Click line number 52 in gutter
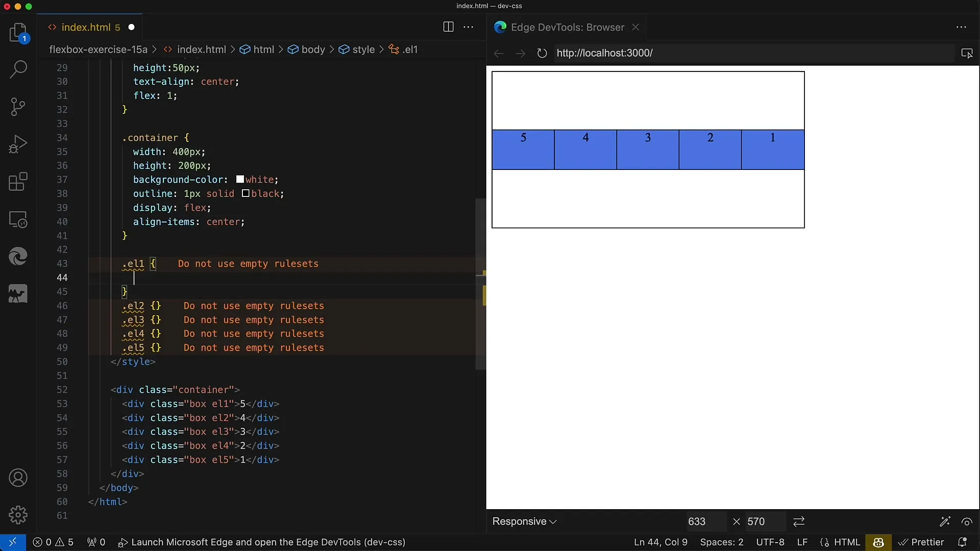The width and height of the screenshot is (980, 551). [x=62, y=390]
